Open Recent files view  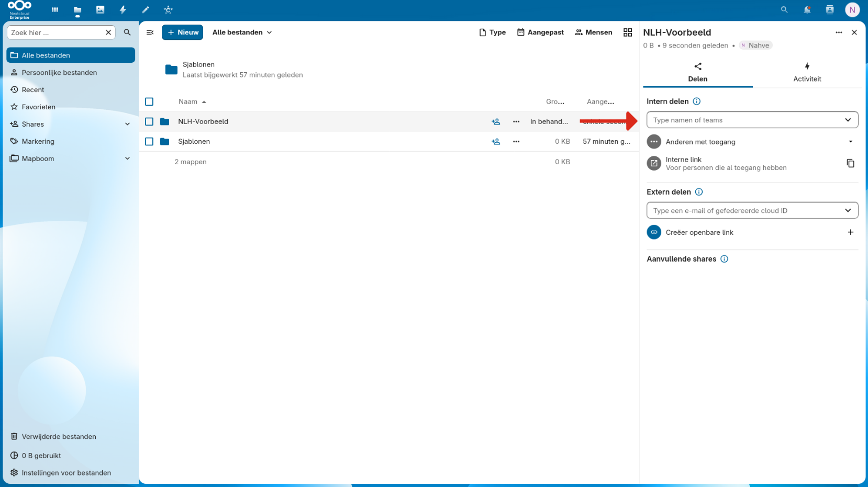coord(71,89)
